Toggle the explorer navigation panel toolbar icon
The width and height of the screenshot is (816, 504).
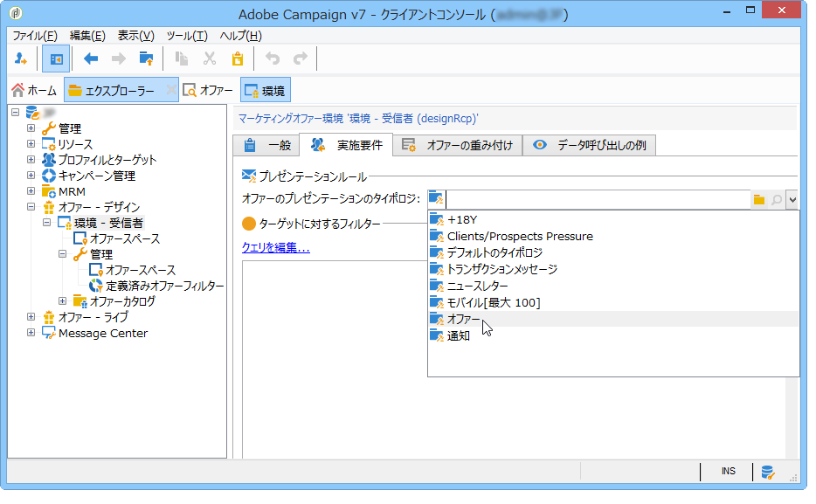coord(56,59)
